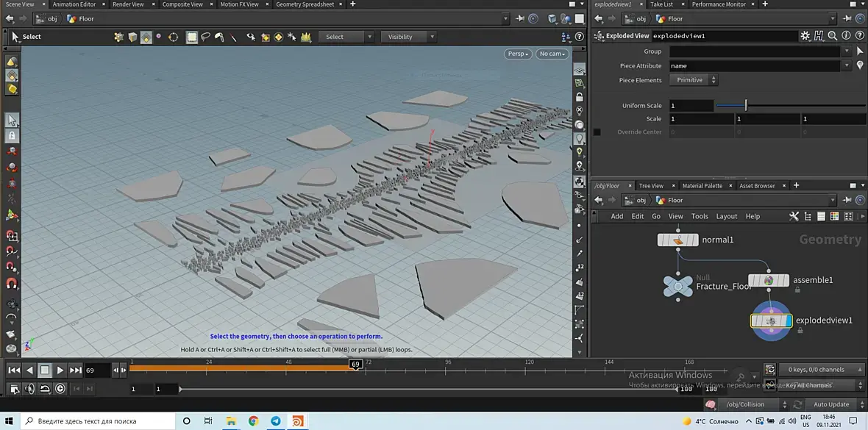
Task: Open node info icon in parameter header
Action: (845, 35)
